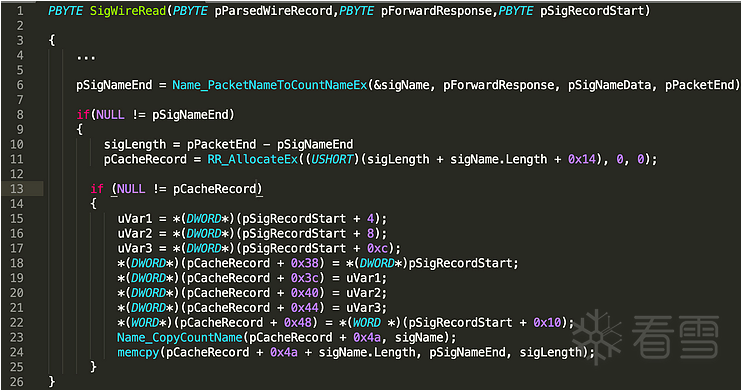Viewport: 741px width, 390px height.
Task: Click Name_PacketNameToCountNameEx function call
Action: 269,85
